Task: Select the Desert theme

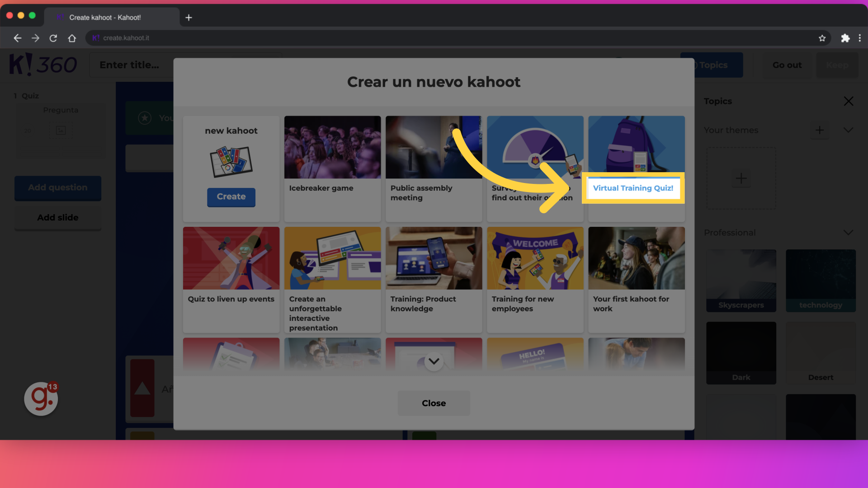Action: click(821, 353)
